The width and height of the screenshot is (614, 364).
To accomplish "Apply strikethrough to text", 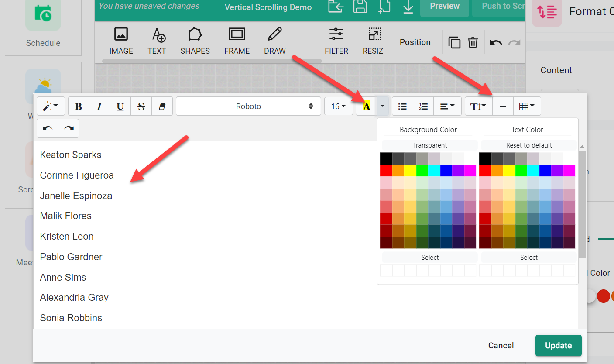I will [x=141, y=106].
